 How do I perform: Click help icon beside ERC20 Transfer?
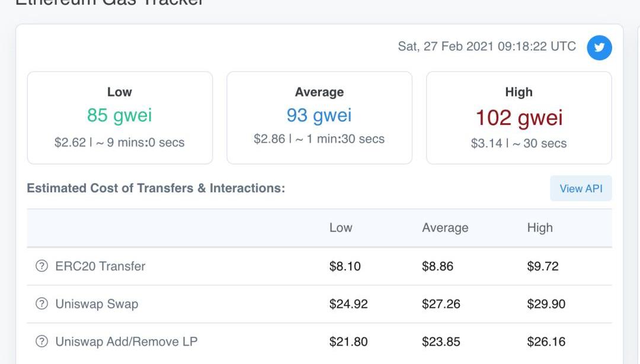tap(41, 266)
